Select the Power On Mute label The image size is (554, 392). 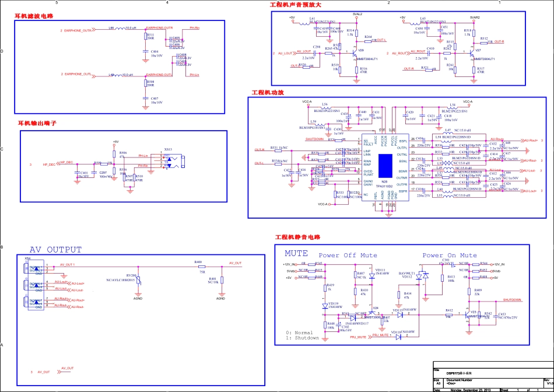449,256
